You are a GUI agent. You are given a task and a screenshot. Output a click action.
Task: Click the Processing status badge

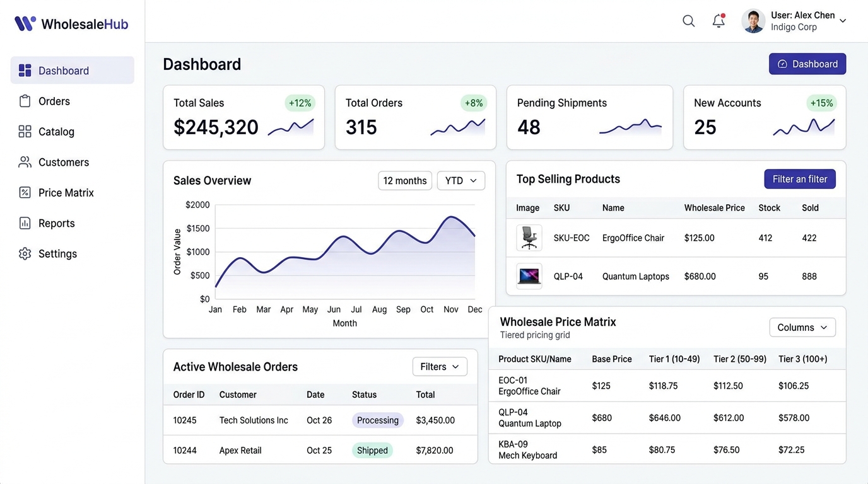coord(378,420)
